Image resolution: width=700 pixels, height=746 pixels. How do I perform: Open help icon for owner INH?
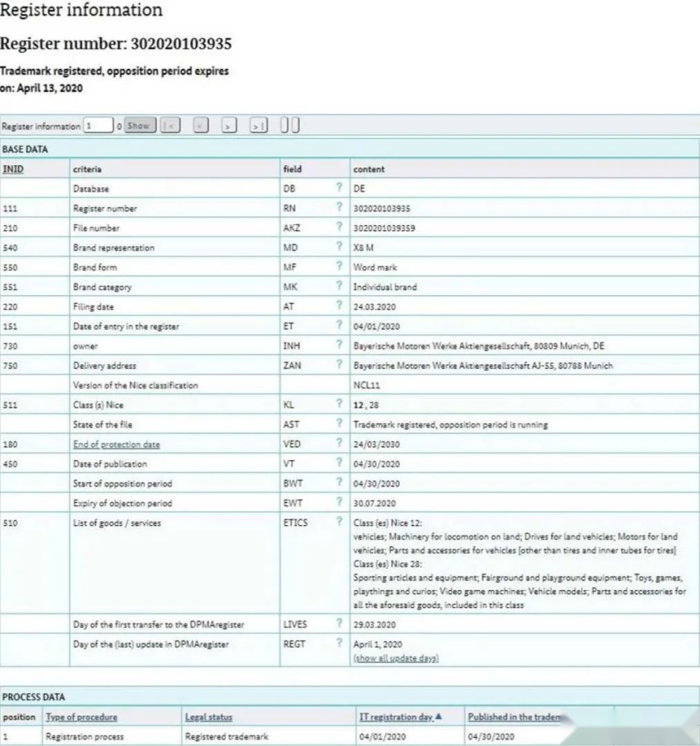[x=338, y=344]
